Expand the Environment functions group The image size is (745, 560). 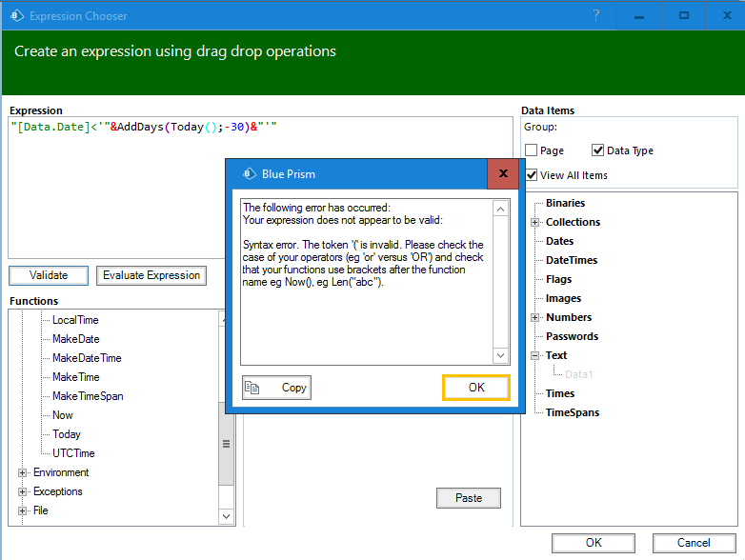(x=22, y=472)
